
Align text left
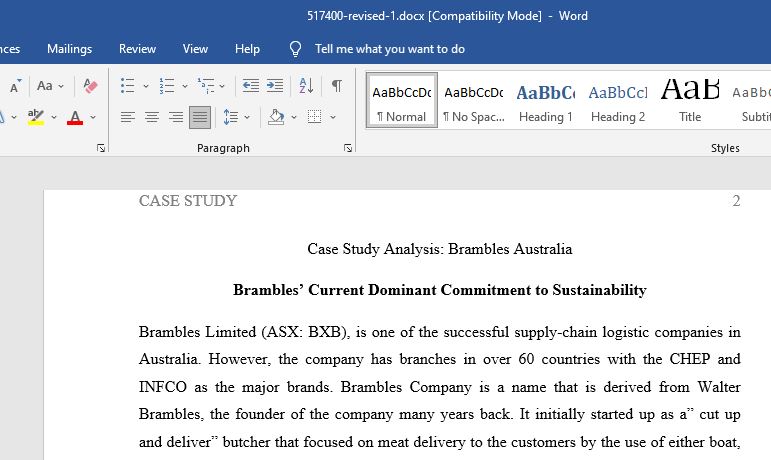pyautogui.click(x=128, y=117)
